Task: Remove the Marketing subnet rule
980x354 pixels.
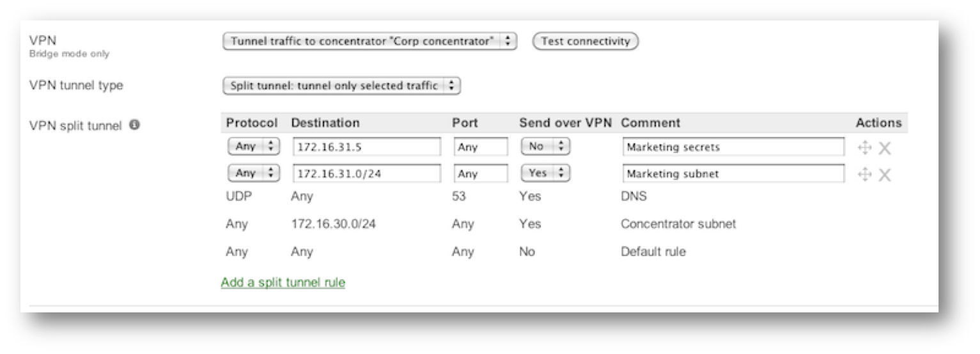Action: [x=885, y=175]
